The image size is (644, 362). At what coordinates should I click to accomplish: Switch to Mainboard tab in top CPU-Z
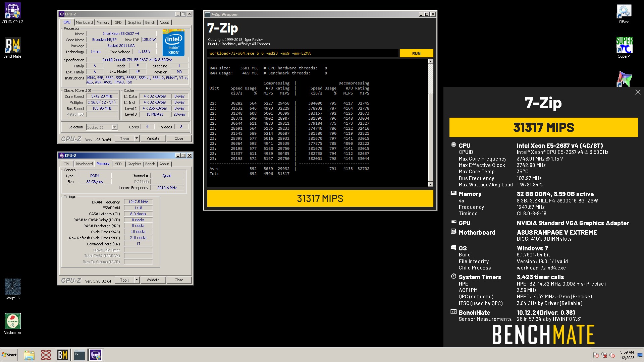84,22
